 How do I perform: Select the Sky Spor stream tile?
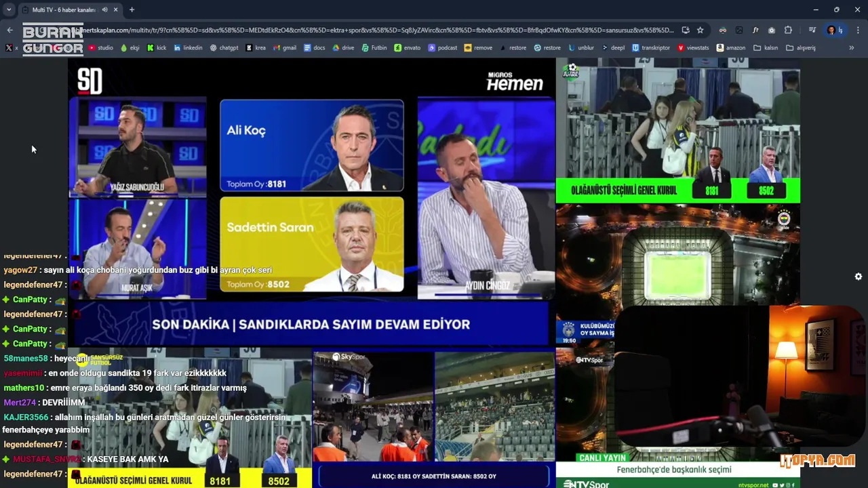pos(433,419)
